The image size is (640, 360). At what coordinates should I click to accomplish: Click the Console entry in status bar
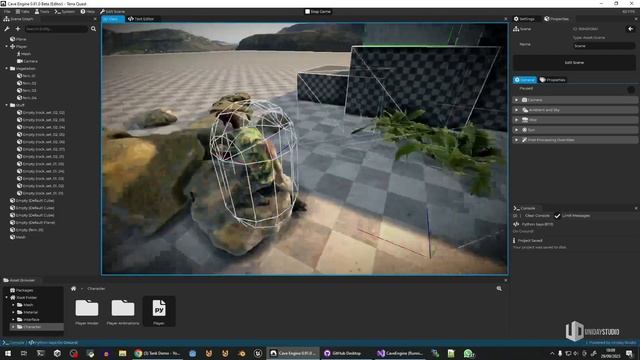(13, 343)
